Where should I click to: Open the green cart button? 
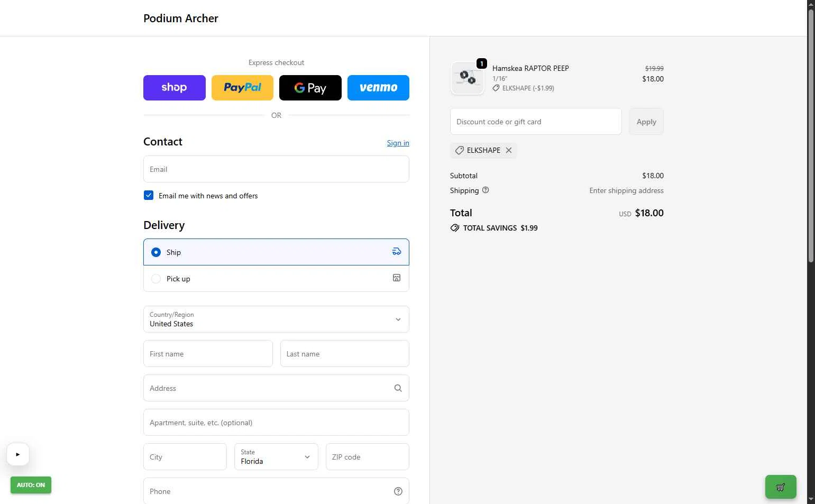[781, 487]
